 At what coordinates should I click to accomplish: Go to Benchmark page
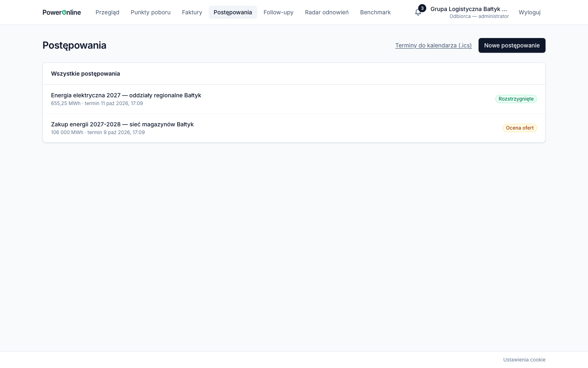[x=375, y=12]
